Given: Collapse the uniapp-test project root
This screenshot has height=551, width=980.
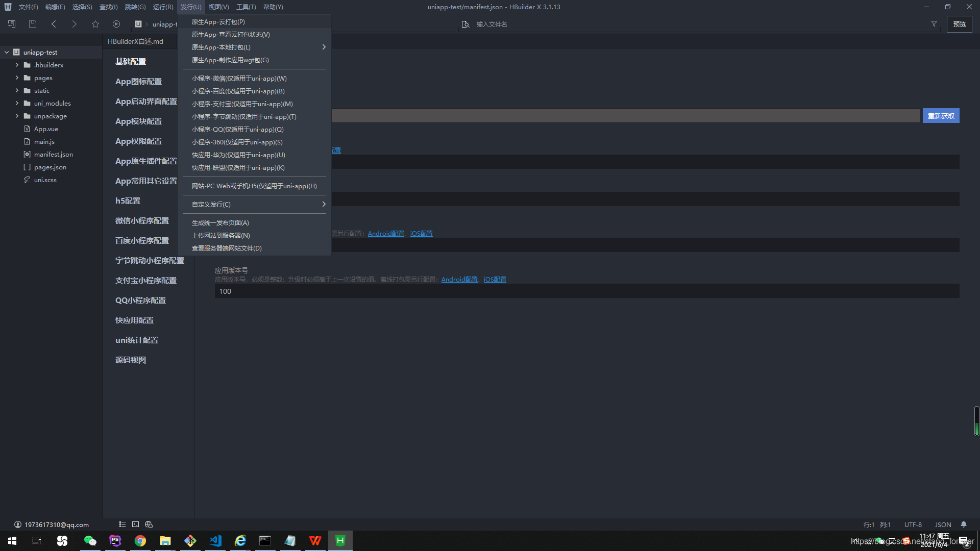Looking at the screenshot, I should [7, 52].
